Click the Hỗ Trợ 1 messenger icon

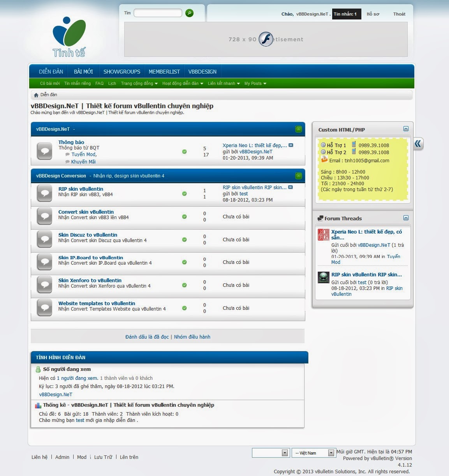pyautogui.click(x=323, y=145)
